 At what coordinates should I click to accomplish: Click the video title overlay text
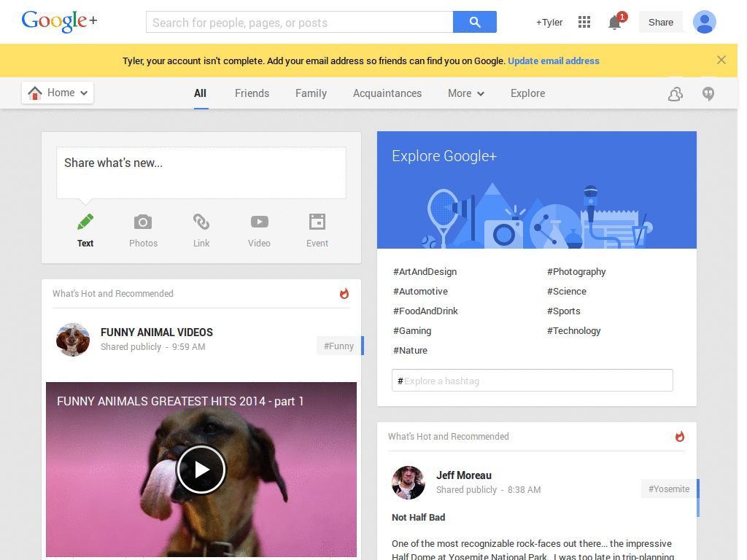click(180, 402)
